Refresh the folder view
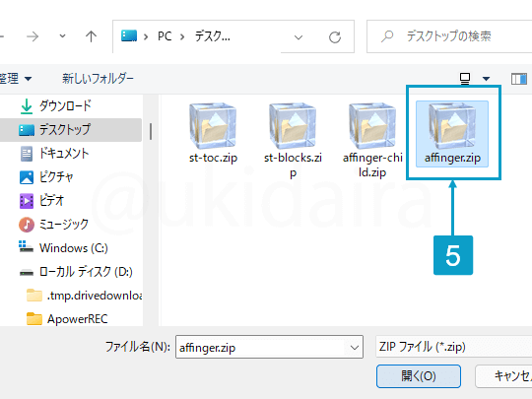This screenshot has height=399, width=532. (335, 37)
